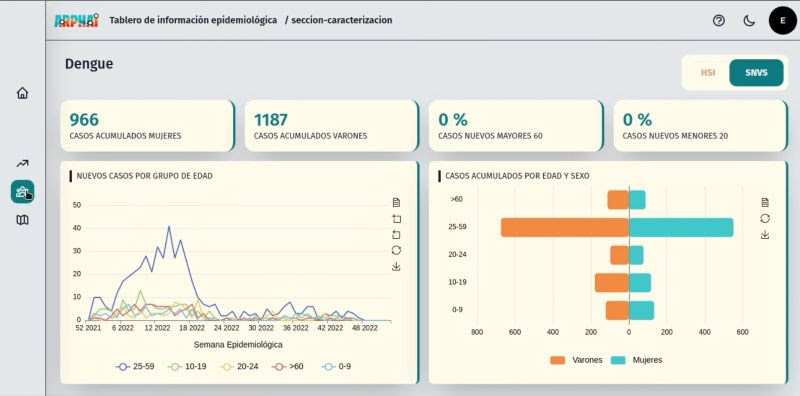Toggle the Varones legend swatch

pos(558,360)
